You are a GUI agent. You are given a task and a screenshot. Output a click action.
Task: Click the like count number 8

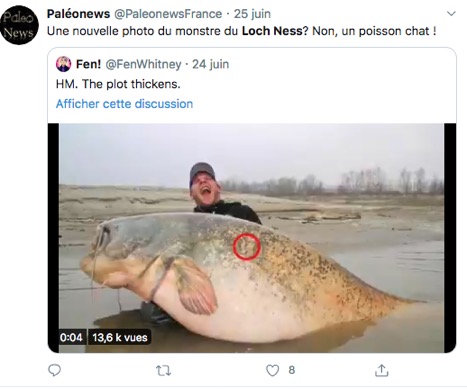tap(292, 370)
